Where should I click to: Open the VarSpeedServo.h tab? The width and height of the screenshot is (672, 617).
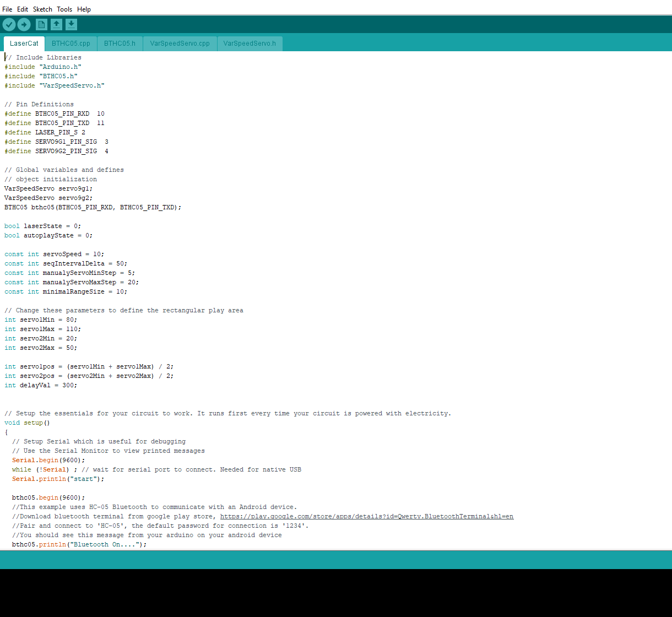(250, 43)
